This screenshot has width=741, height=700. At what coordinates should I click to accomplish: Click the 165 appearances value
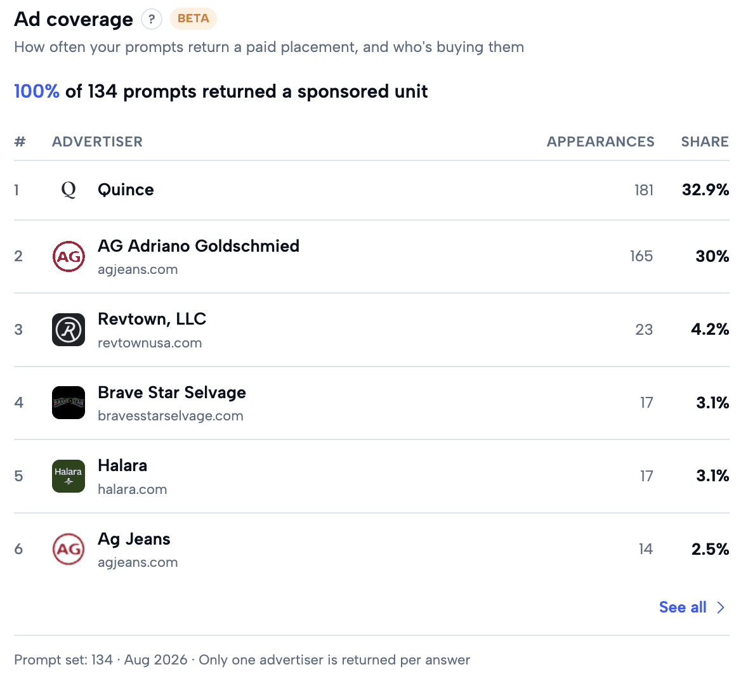tap(641, 257)
